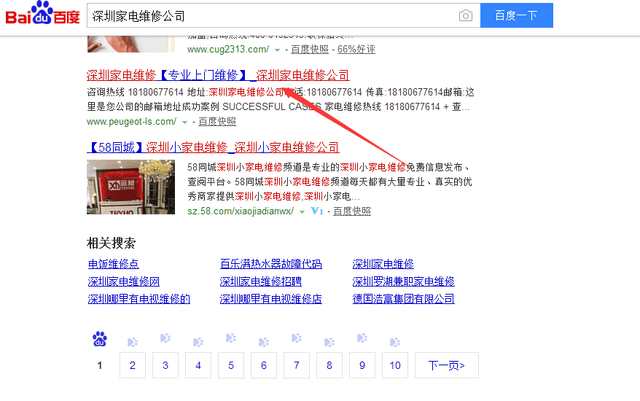Click the V1 verification badge icon
Image resolution: width=640 pixels, height=401 pixels.
click(317, 211)
